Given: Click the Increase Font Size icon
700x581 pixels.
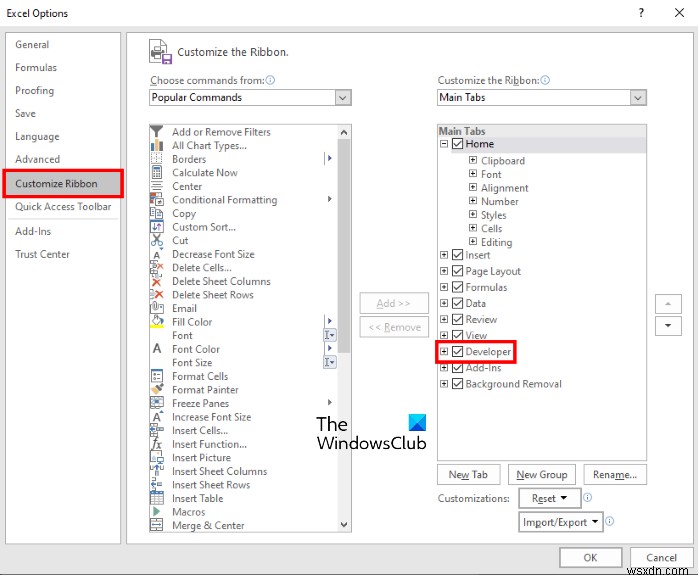Looking at the screenshot, I should coord(156,417).
